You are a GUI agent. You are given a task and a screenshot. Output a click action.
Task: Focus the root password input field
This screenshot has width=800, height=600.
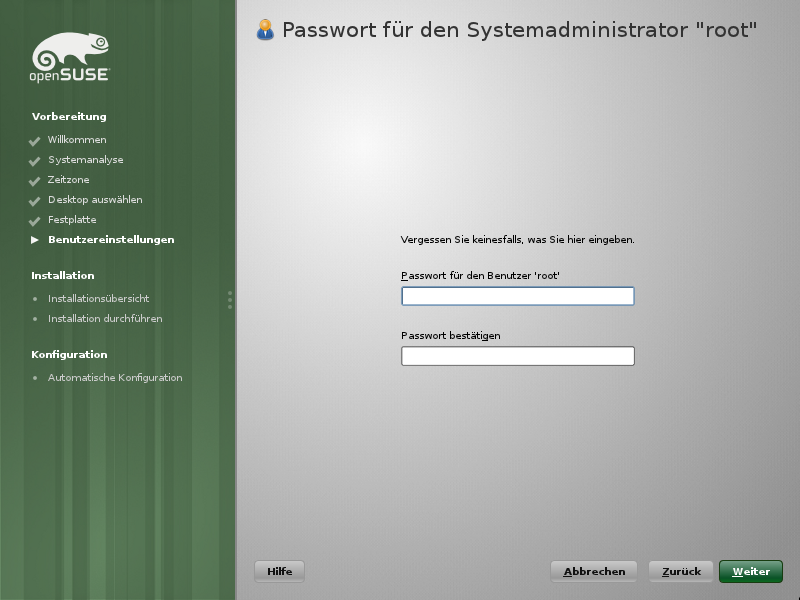coord(517,296)
